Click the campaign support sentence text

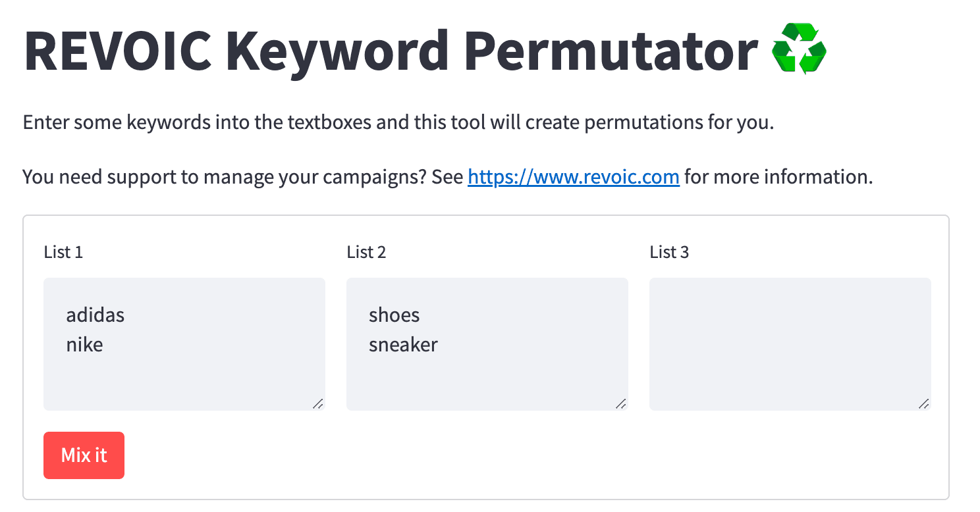(x=448, y=177)
